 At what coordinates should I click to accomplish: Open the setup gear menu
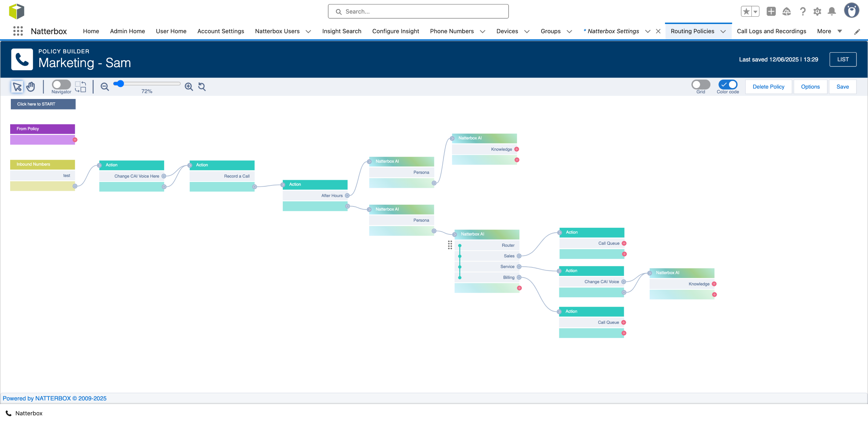pyautogui.click(x=817, y=12)
